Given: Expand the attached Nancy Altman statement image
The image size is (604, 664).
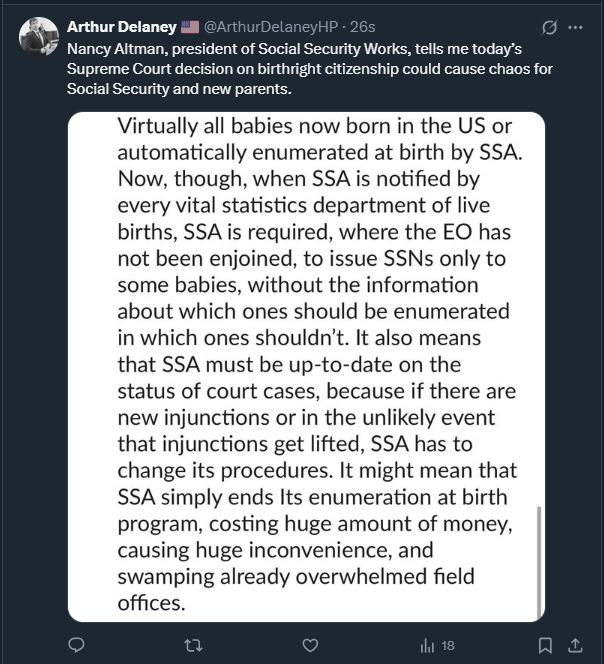Looking at the screenshot, I should (306, 367).
